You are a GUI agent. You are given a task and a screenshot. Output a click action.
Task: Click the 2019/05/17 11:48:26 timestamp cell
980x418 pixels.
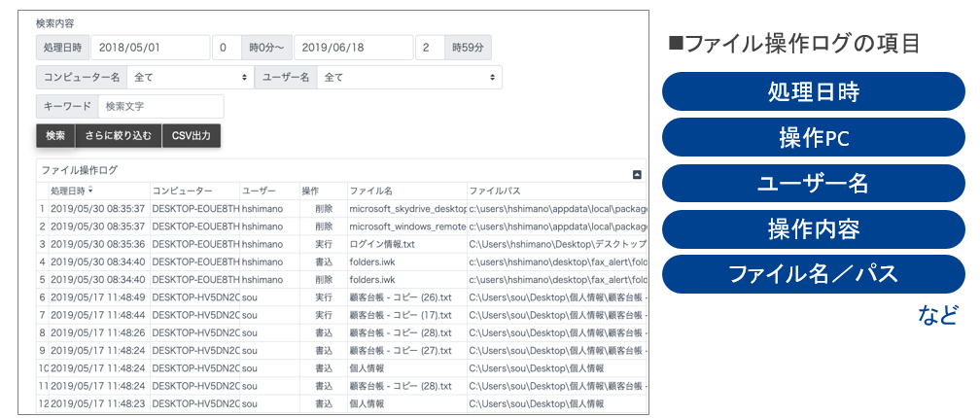(99, 332)
